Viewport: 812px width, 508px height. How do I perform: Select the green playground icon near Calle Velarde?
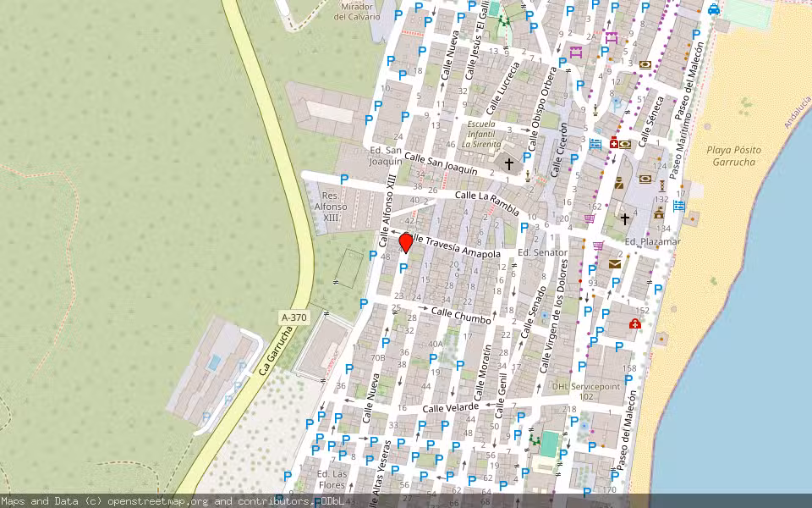coord(534,440)
